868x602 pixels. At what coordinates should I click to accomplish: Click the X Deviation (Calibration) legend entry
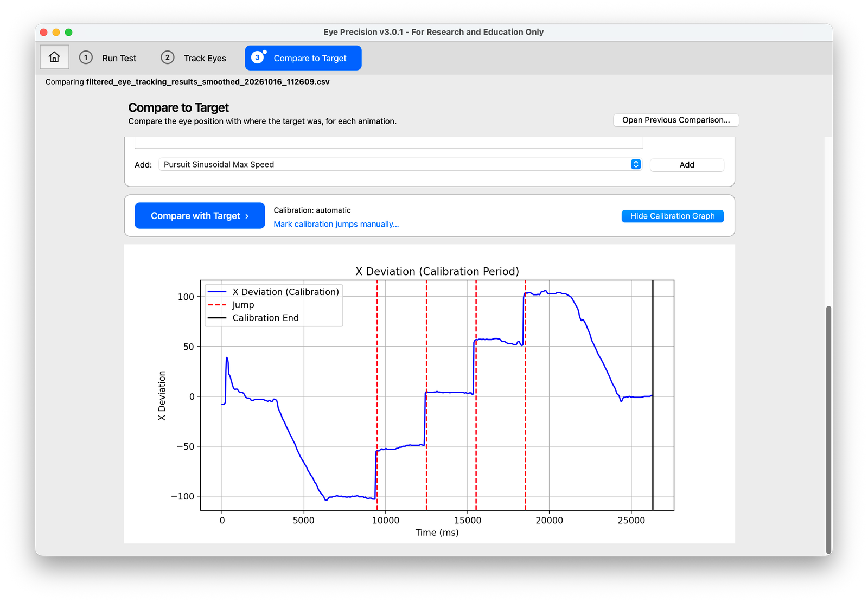pos(273,292)
